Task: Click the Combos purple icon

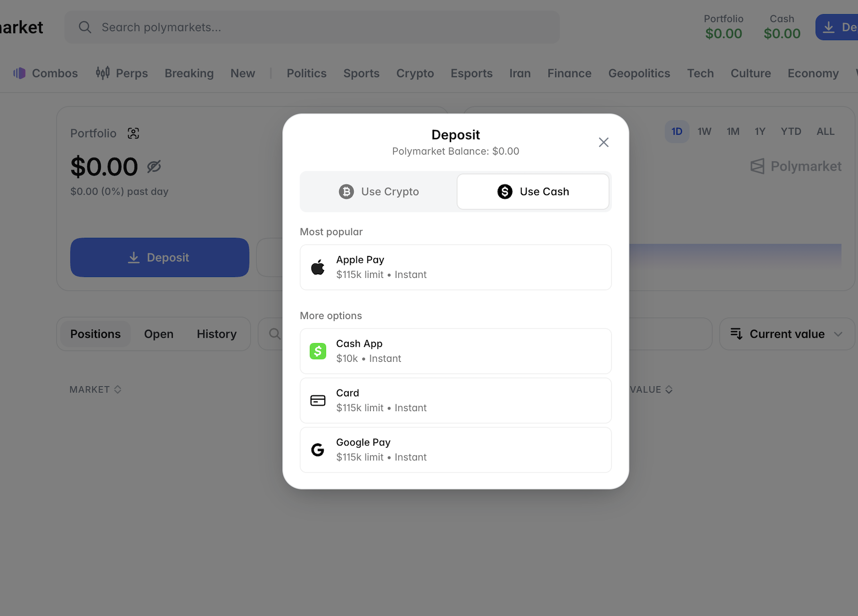Action: (19, 73)
